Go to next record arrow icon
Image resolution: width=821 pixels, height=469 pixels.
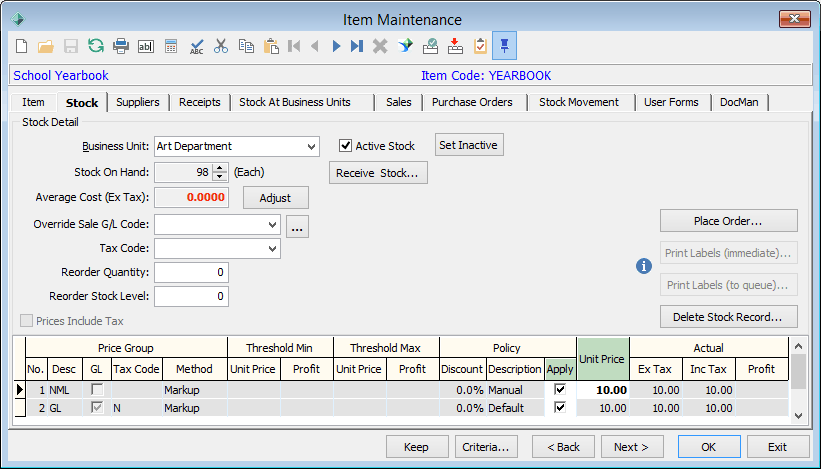pyautogui.click(x=336, y=46)
